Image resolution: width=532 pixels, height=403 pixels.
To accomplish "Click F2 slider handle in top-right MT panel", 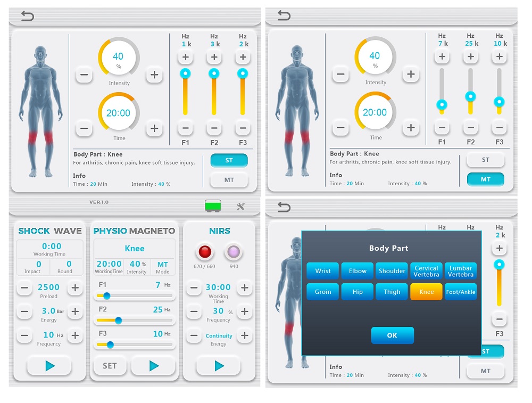I will [x=470, y=96].
